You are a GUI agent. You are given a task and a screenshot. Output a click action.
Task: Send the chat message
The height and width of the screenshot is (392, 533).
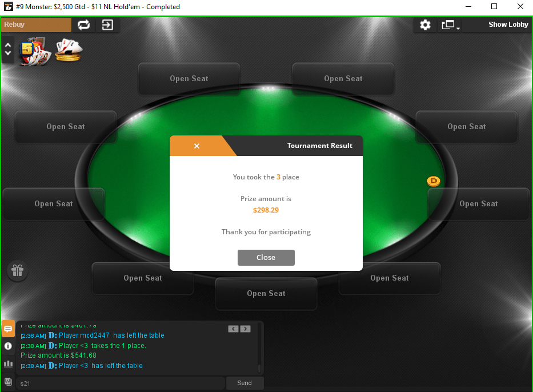pos(245,383)
